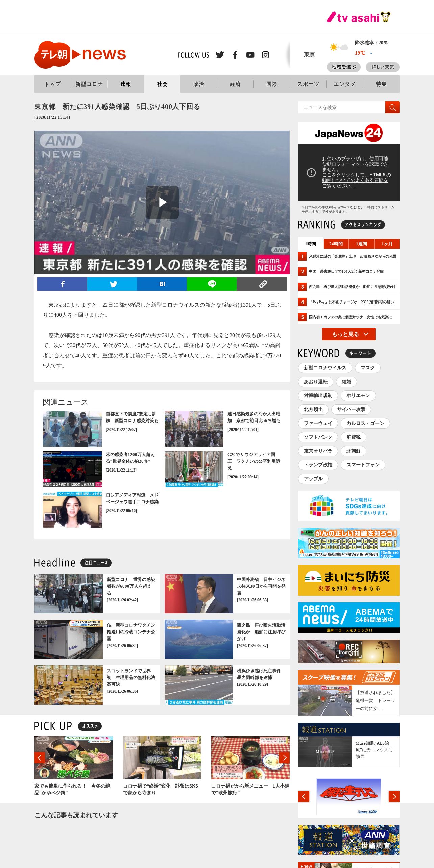The image size is (434, 868).
Task: Open related news 首都直下で震度7想定し訓練
Action: tap(132, 417)
